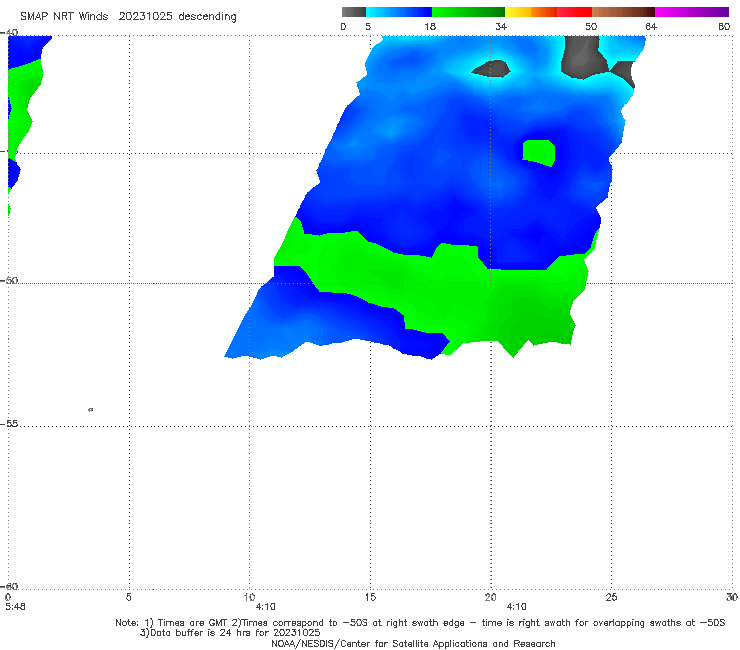Select the brown segment of the color bar
The image size is (740, 650).
tap(623, 12)
